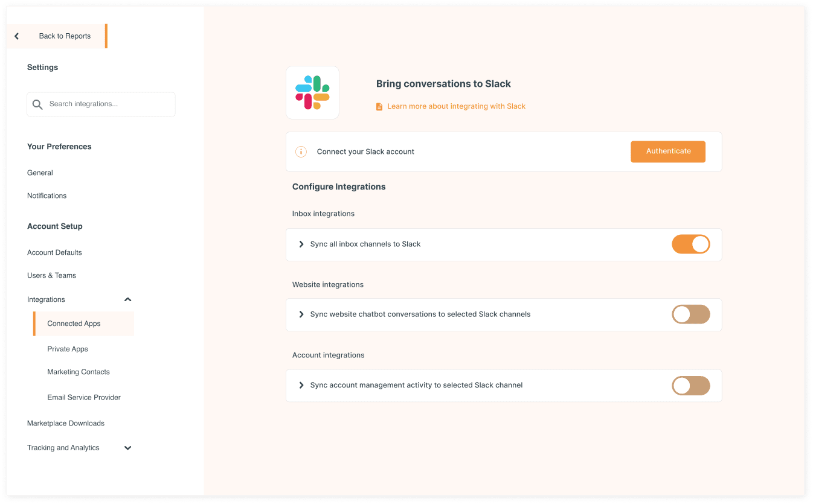The height and width of the screenshot is (504, 813).
Task: Click the Configure Integrations heading
Action: pos(339,187)
